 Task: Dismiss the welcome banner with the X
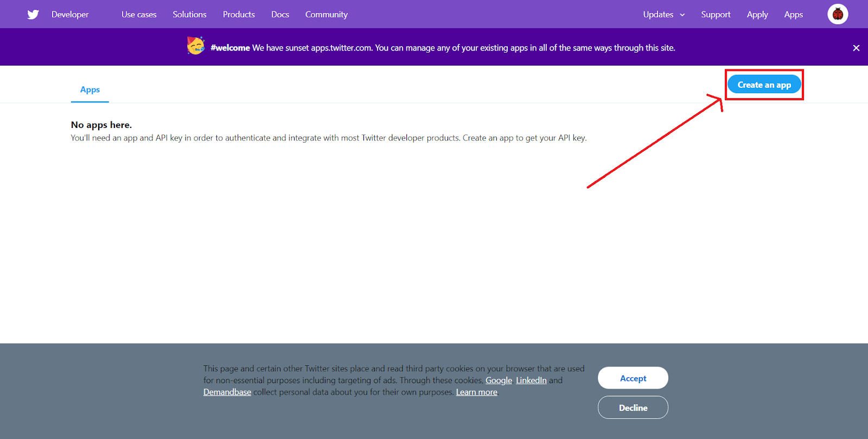pos(856,48)
